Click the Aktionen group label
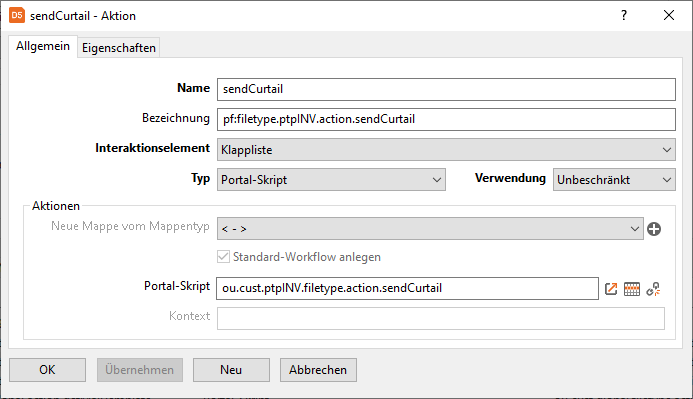 (56, 206)
